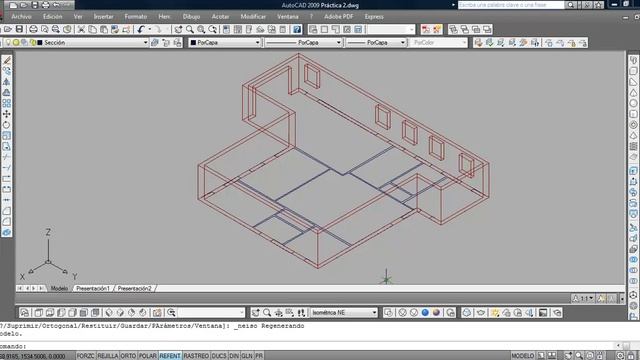Click the Zoom previous icon
Image resolution: width=640 pixels, height=360 pixels.
pyautogui.click(x=213, y=29)
